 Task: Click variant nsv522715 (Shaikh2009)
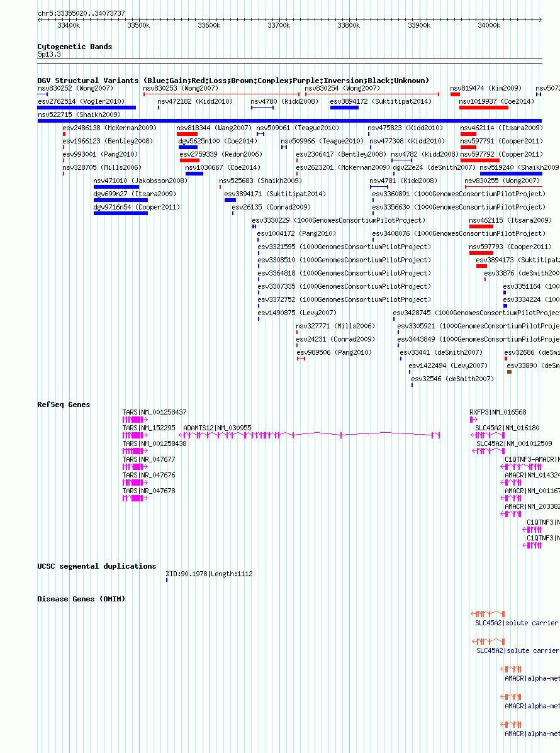click(79, 114)
